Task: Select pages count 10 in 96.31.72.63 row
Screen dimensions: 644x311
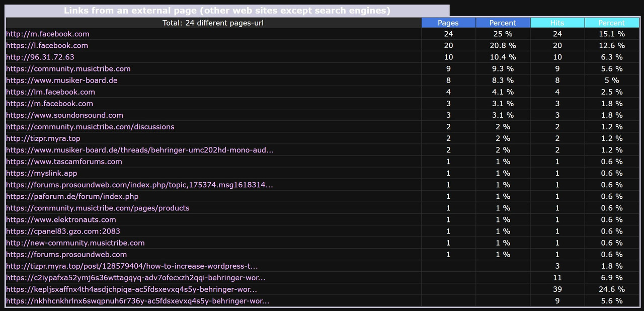Action: [x=448, y=57]
